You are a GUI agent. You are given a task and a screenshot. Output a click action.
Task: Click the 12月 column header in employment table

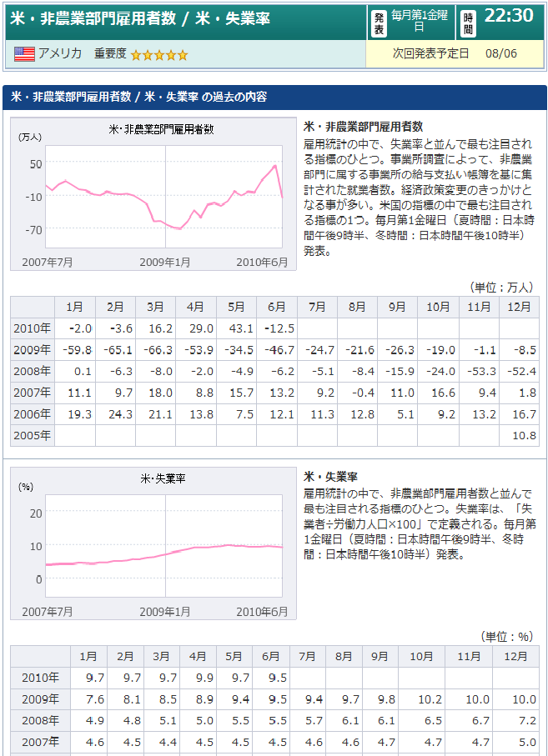coord(519,307)
